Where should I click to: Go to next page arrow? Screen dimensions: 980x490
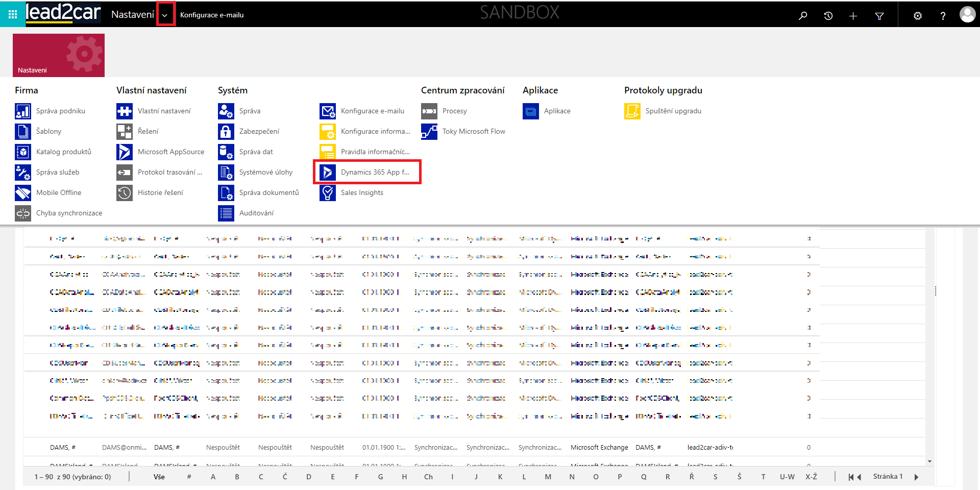coord(917,477)
